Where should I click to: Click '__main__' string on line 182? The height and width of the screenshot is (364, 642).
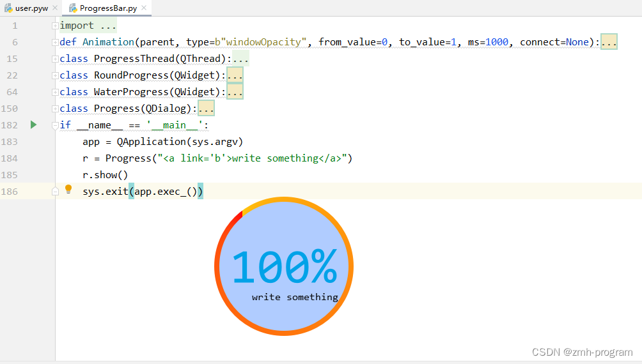(175, 125)
